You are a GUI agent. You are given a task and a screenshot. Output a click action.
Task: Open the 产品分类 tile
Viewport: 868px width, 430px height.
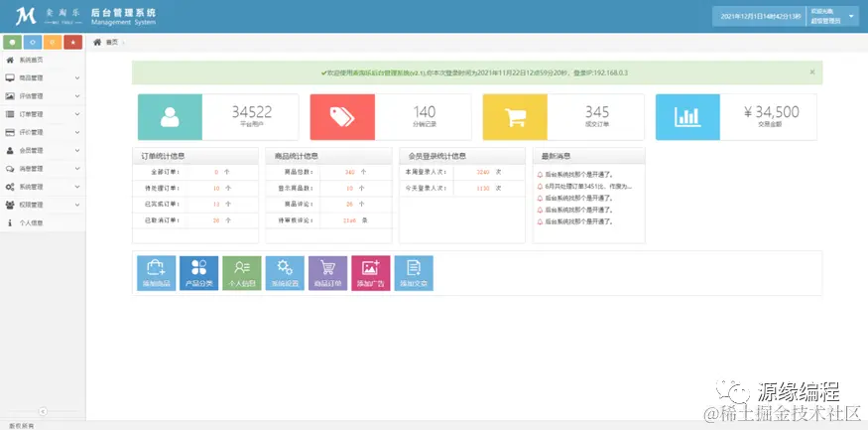click(x=198, y=273)
